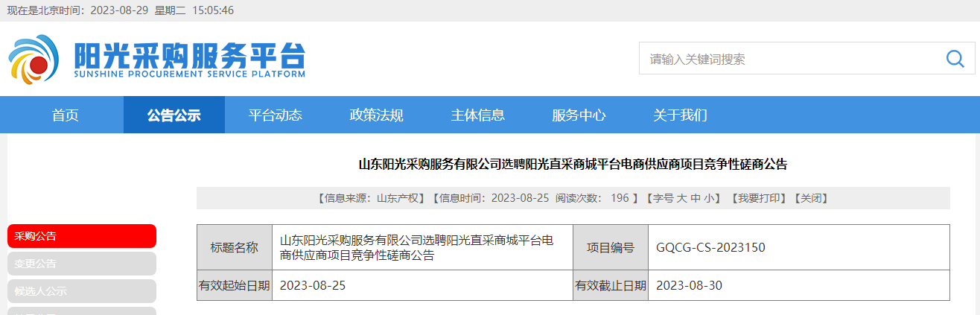This screenshot has width=980, height=315.
Task: Click the 信息来源：山东产权 text
Action: coord(372,198)
